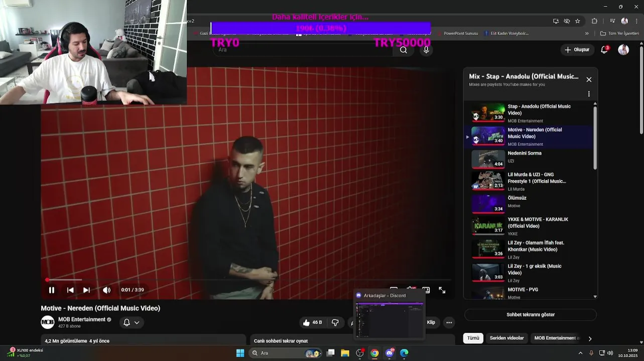Screen dimensions: 644x361
Task: Open the Chrome profile avatar
Action: click(x=624, y=21)
